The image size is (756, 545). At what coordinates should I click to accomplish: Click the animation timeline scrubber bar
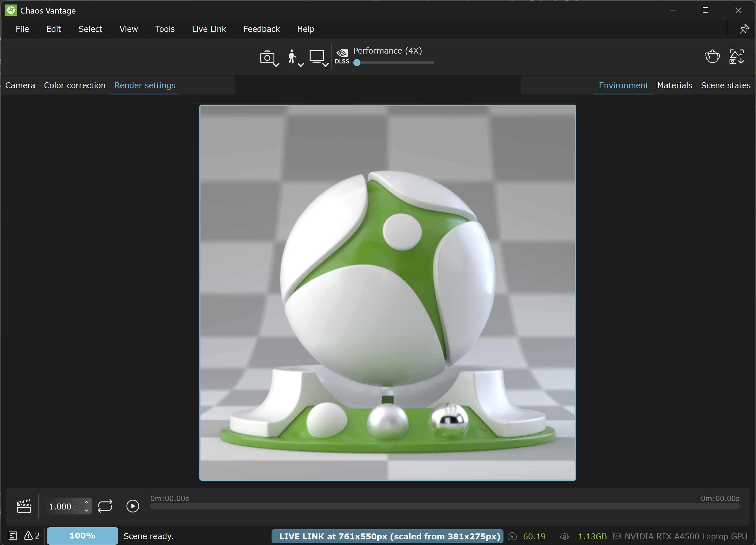(x=445, y=506)
